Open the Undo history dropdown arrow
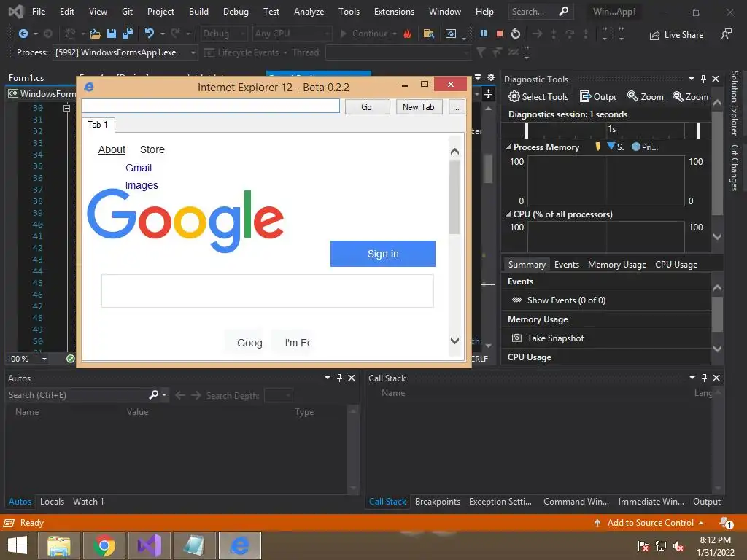This screenshot has height=560, width=747. 163,34
